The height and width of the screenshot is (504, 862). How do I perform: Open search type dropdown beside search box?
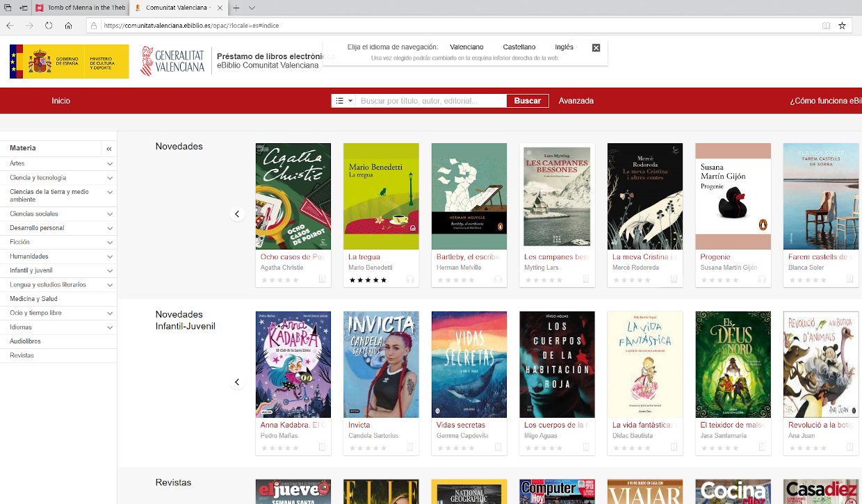tap(344, 101)
